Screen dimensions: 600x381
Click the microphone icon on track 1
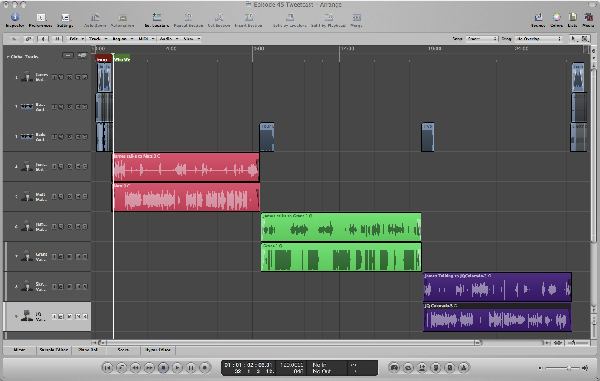point(26,76)
